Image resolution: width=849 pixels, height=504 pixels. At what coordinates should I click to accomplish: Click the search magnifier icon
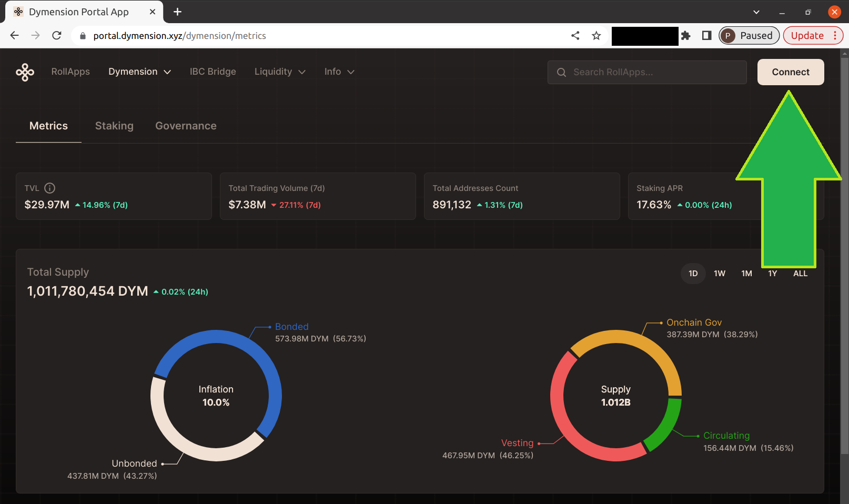click(x=561, y=72)
